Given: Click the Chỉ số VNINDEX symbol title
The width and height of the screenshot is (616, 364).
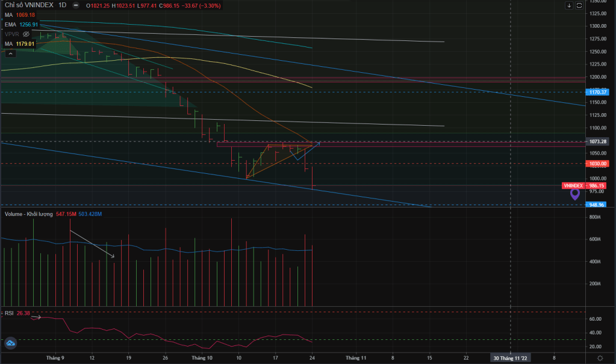Looking at the screenshot, I should pyautogui.click(x=28, y=5).
